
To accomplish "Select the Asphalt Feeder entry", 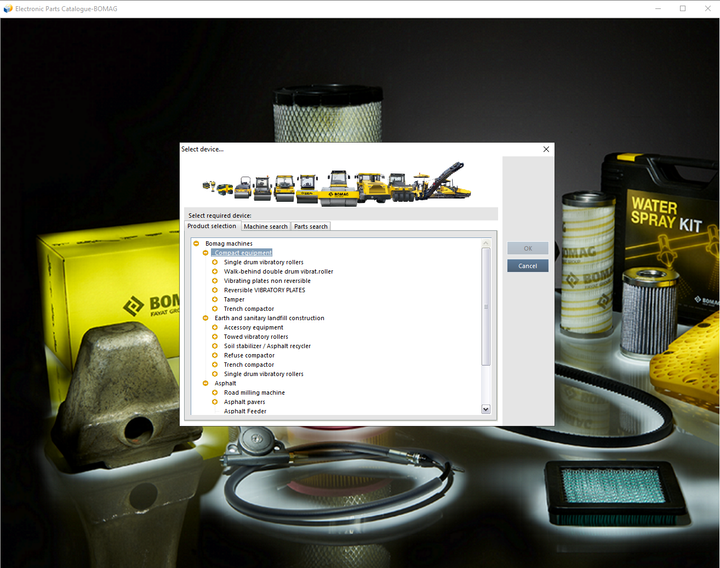I will tap(245, 411).
